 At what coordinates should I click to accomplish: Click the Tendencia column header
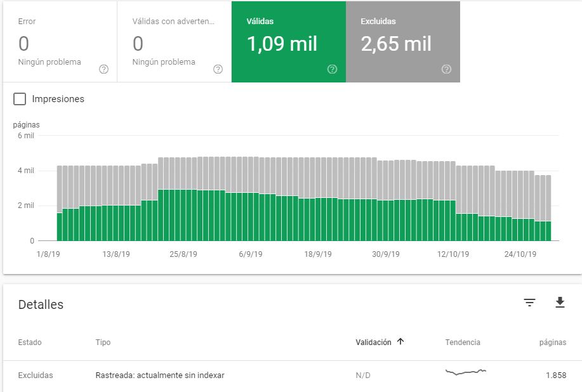pos(463,343)
